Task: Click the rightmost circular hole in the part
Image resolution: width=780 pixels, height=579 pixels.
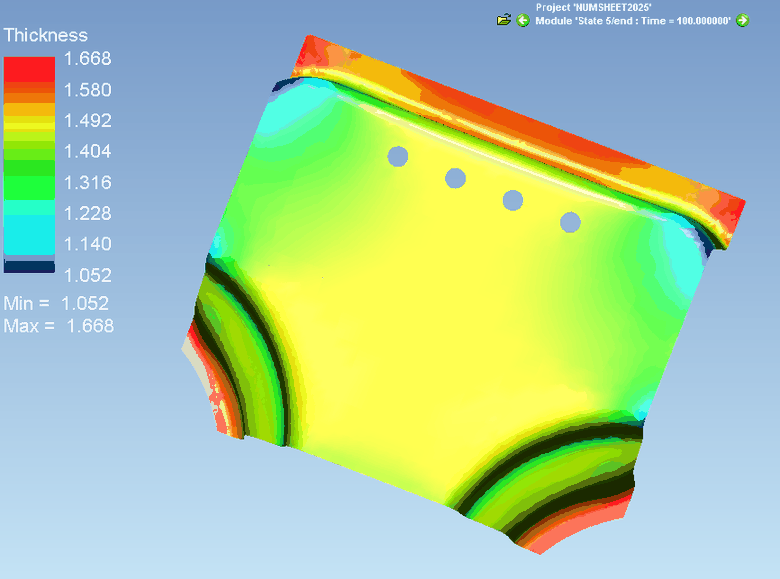Action: 570,222
